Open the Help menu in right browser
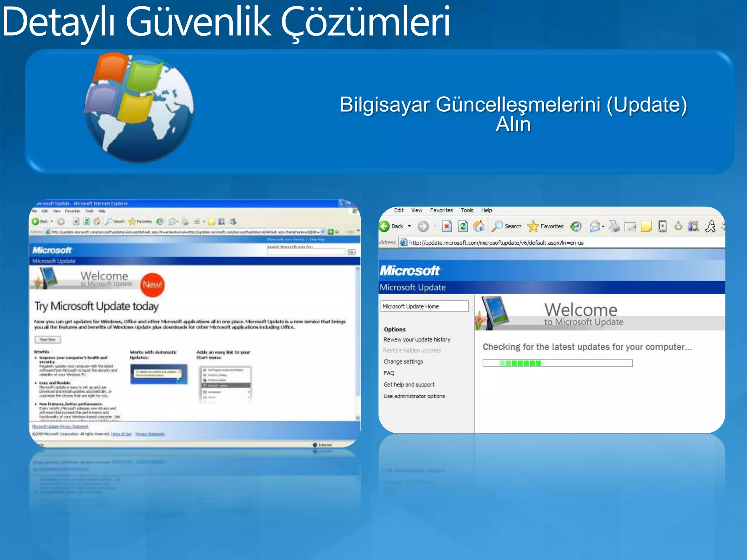 (x=487, y=210)
